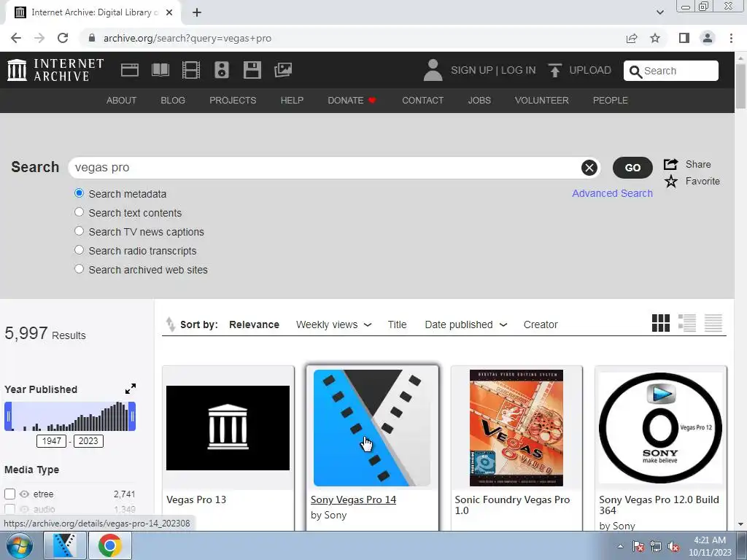Open the ABOUT menu item
Viewport: 747px width, 560px height.
tap(122, 101)
